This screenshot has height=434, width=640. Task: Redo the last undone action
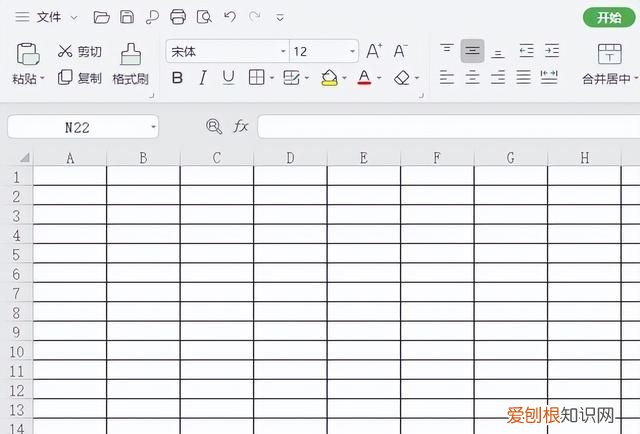pyautogui.click(x=255, y=17)
